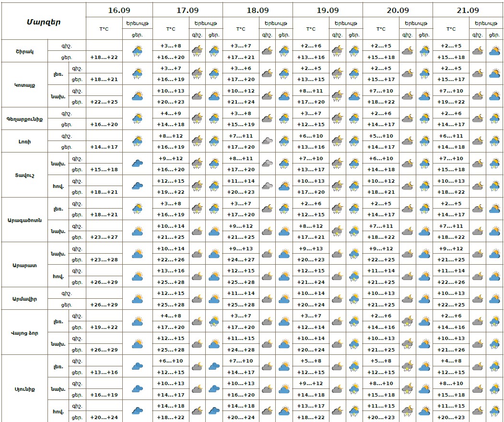Click the Մարզեր table header
Viewport: 504px width, 422px height.
tap(44, 22)
